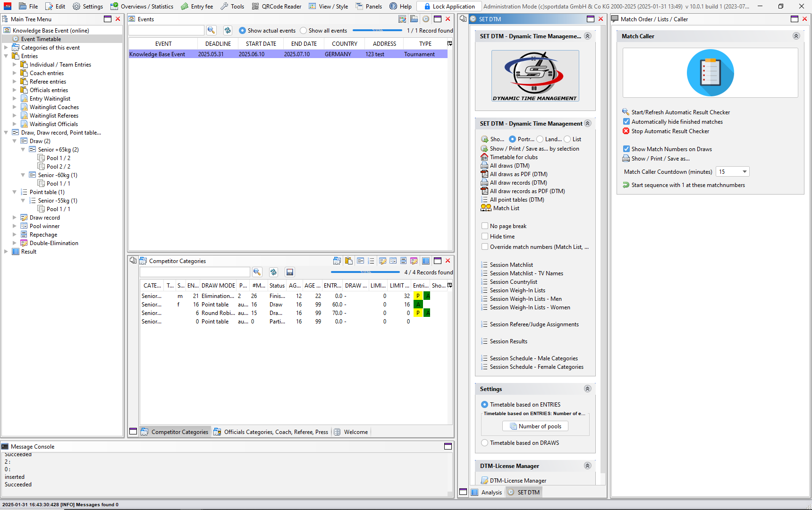Click All point tables (DTM)
This screenshot has height=510, width=812.
click(517, 199)
